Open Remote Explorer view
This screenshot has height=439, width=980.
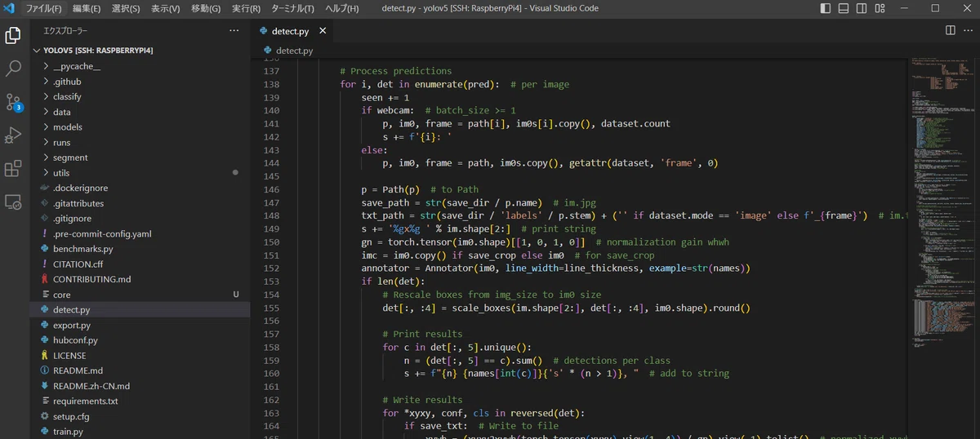pyautogui.click(x=13, y=202)
